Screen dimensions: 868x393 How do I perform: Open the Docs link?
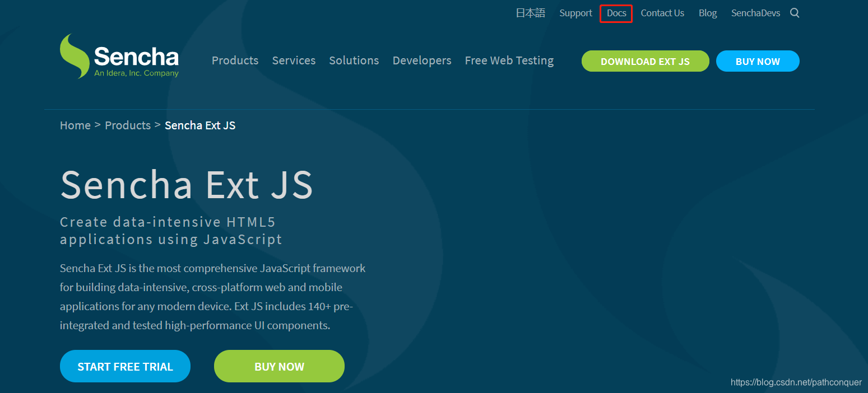tap(616, 13)
